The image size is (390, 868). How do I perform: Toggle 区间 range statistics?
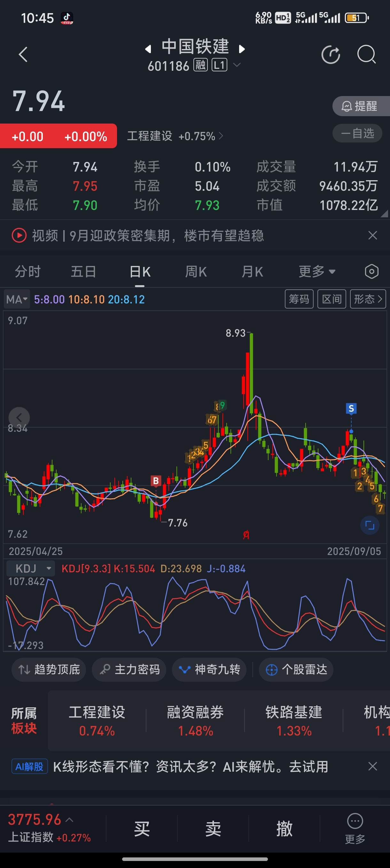tap(332, 299)
